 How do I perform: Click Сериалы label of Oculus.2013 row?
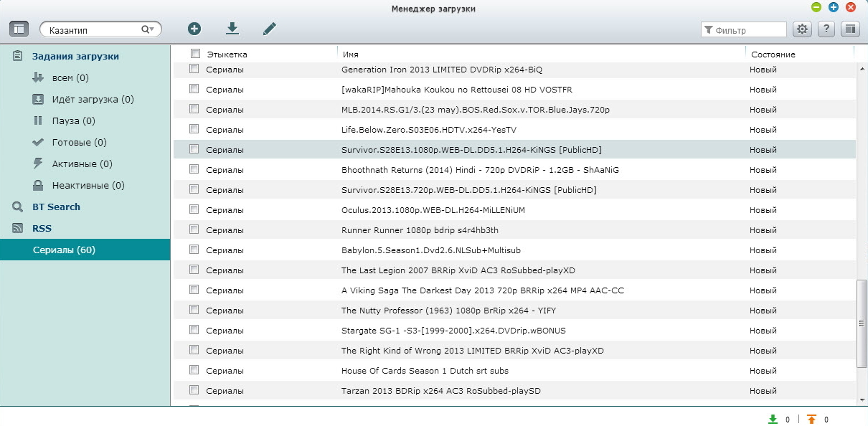coord(225,209)
